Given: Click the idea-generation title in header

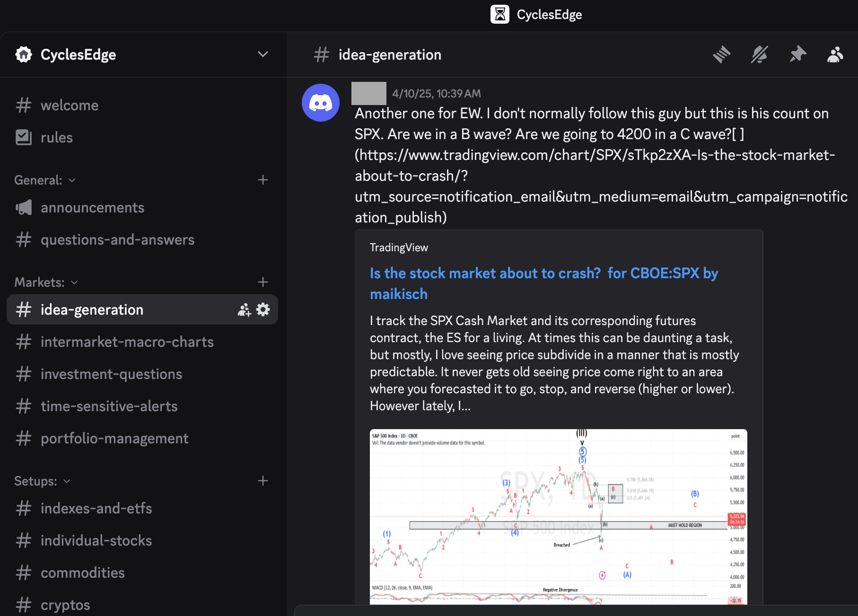Looking at the screenshot, I should pyautogui.click(x=390, y=54).
